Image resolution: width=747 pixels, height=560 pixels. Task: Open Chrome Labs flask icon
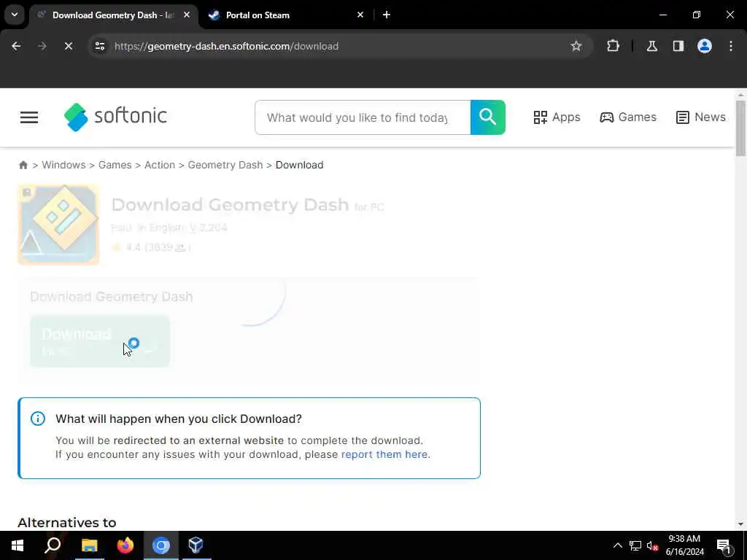(651, 46)
